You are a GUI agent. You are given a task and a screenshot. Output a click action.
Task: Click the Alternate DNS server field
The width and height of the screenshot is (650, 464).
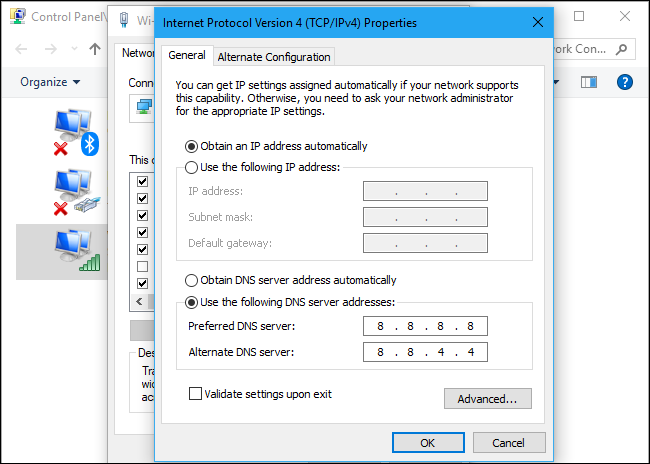(x=425, y=351)
